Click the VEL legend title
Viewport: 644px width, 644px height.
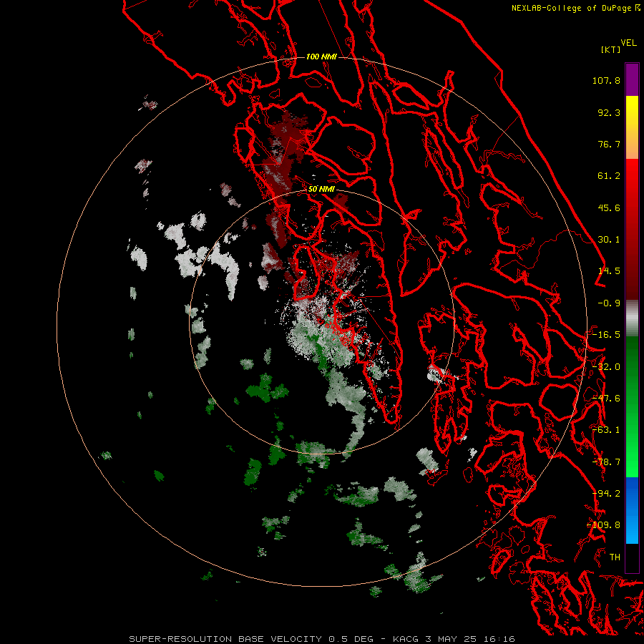click(628, 43)
